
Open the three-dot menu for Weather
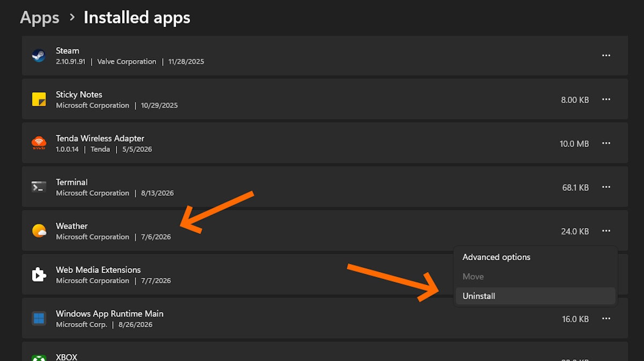[606, 231]
